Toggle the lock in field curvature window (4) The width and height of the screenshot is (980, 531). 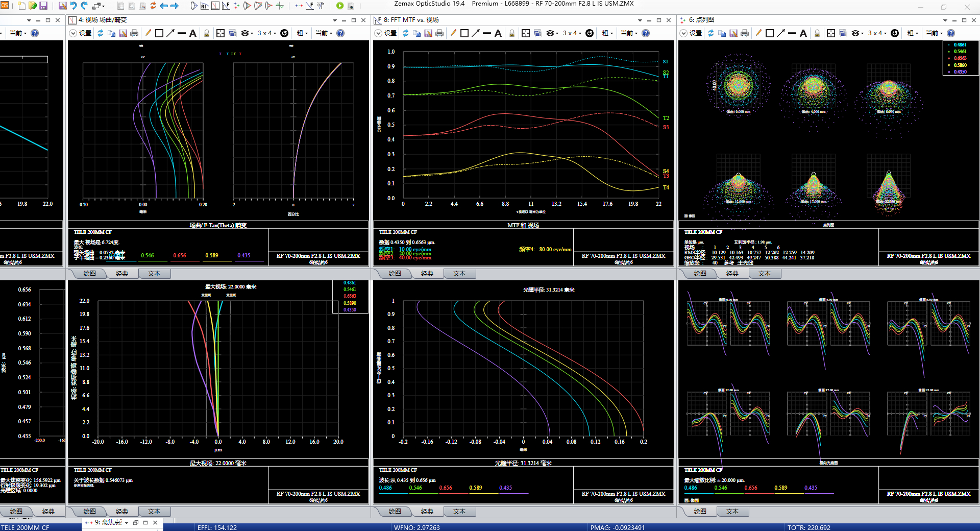click(207, 33)
